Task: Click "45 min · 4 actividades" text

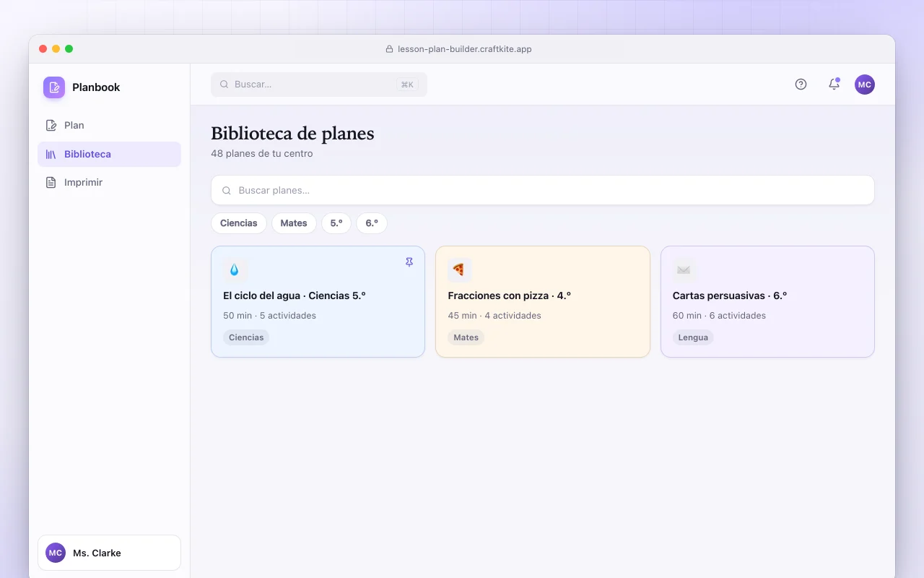Action: point(494,316)
